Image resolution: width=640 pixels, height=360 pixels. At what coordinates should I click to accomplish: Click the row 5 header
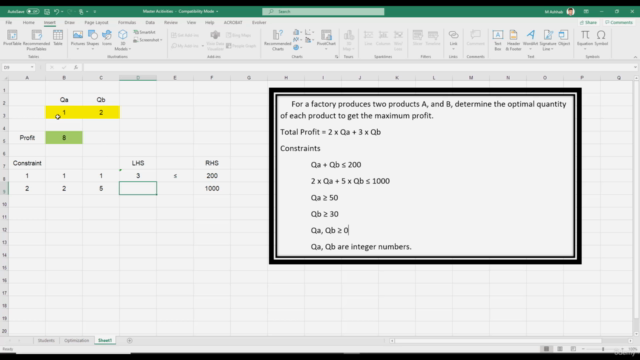4,138
